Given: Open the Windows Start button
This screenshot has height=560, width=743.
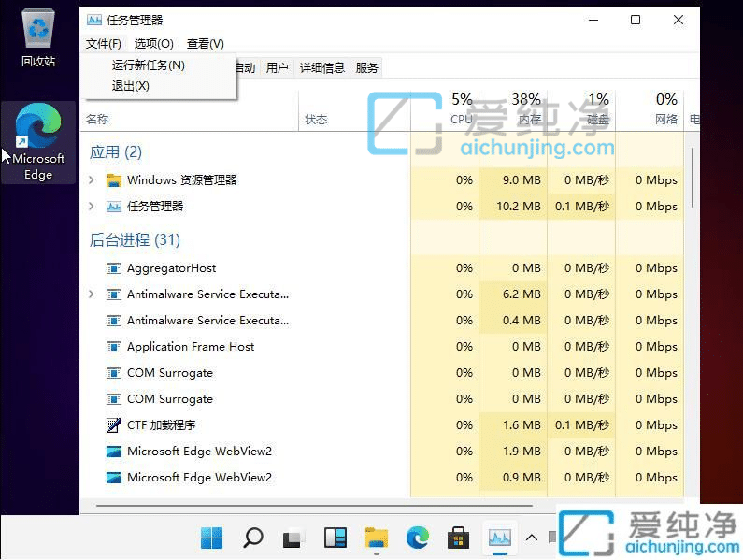Looking at the screenshot, I should click(x=211, y=538).
